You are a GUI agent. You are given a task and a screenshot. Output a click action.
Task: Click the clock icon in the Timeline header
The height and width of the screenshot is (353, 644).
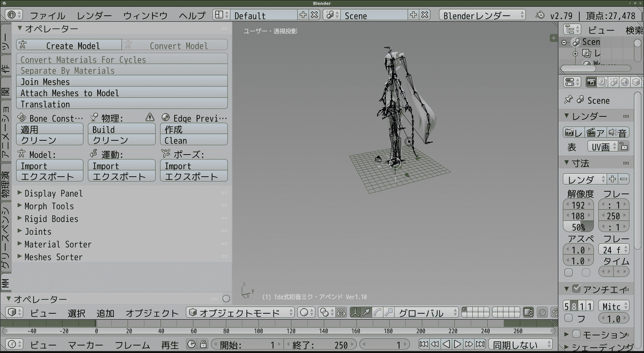point(192,343)
